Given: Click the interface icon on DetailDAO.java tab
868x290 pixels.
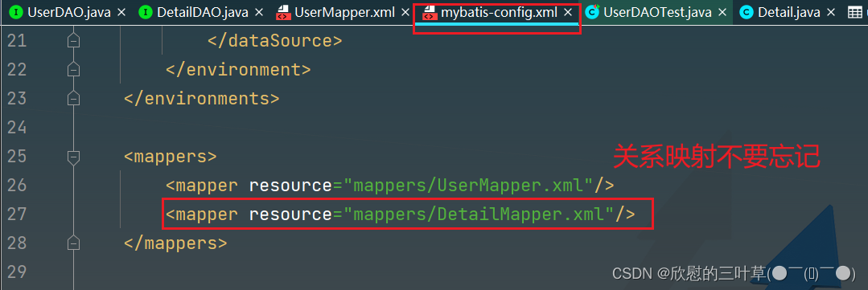Looking at the screenshot, I should 146,12.
